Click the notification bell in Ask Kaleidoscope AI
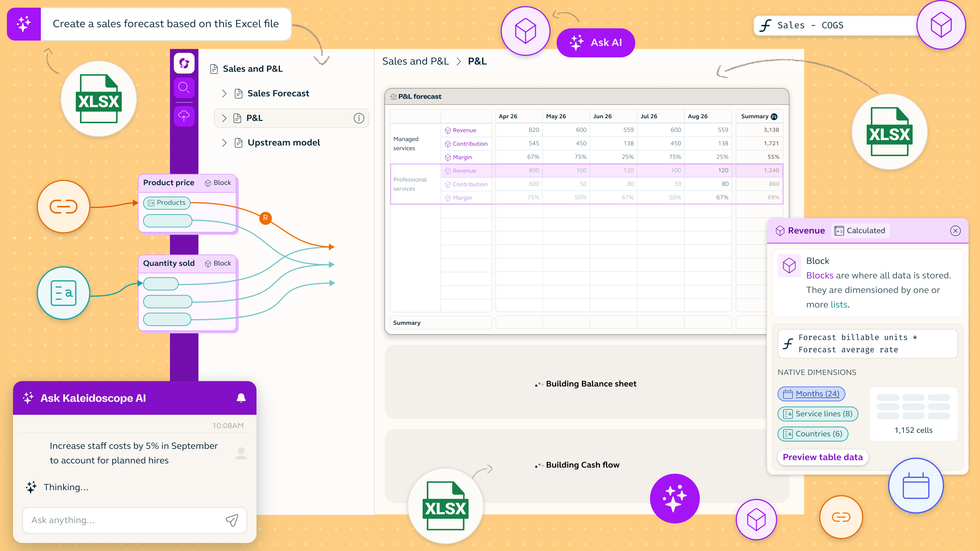This screenshot has width=980, height=551. click(x=241, y=398)
